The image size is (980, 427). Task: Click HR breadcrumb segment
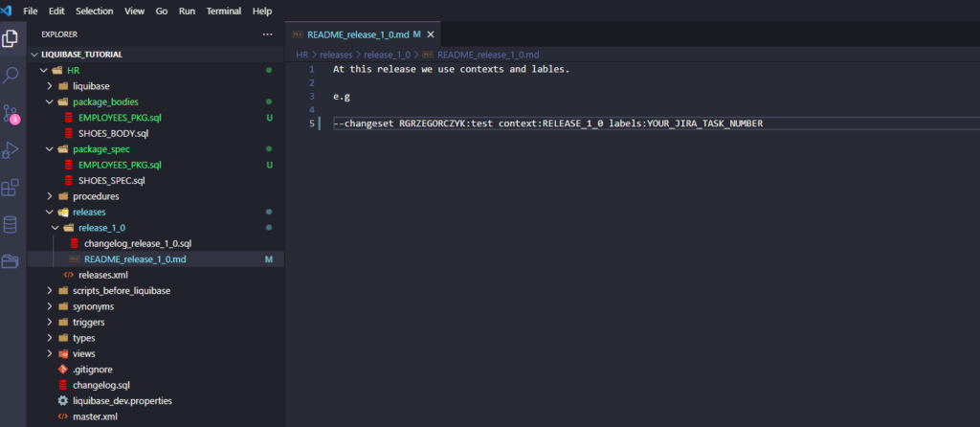pyautogui.click(x=301, y=55)
